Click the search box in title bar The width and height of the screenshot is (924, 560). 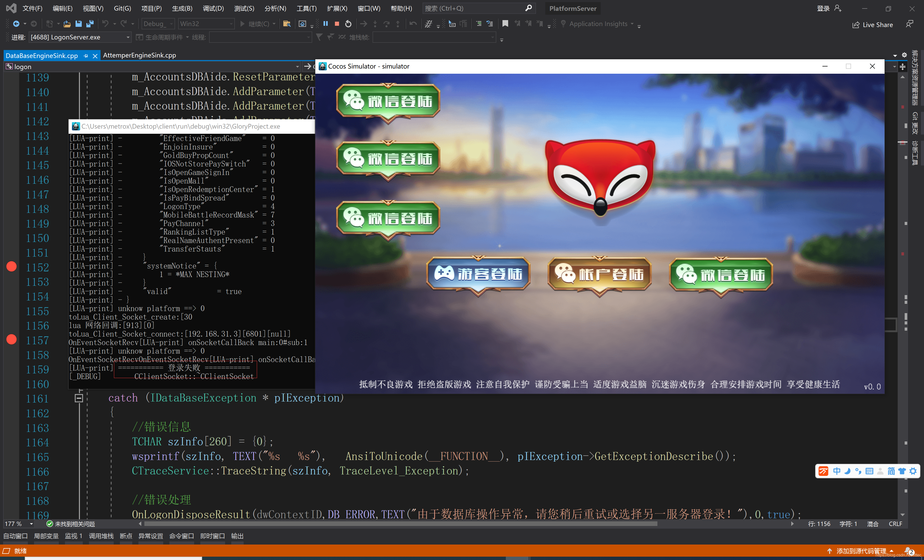[x=479, y=8]
